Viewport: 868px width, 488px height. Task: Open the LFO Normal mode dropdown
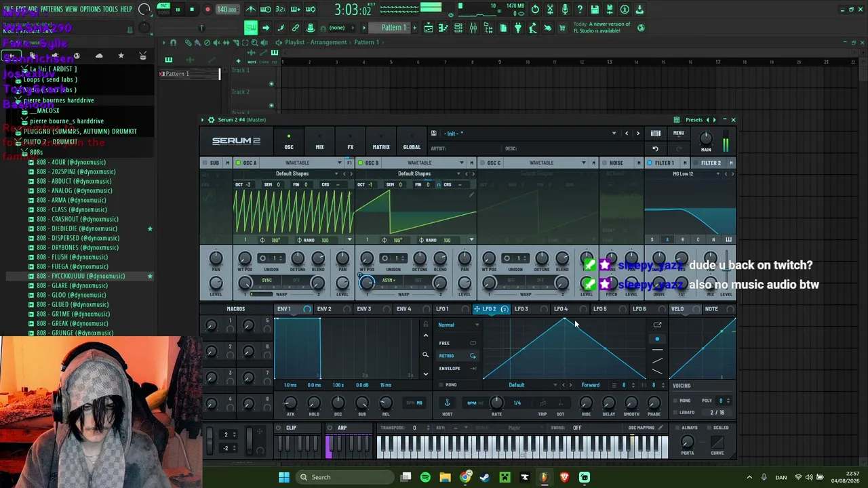[458, 325]
